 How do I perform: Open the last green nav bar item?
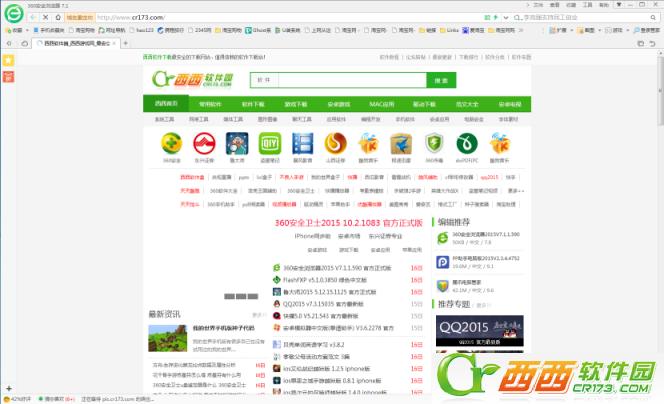tap(510, 104)
